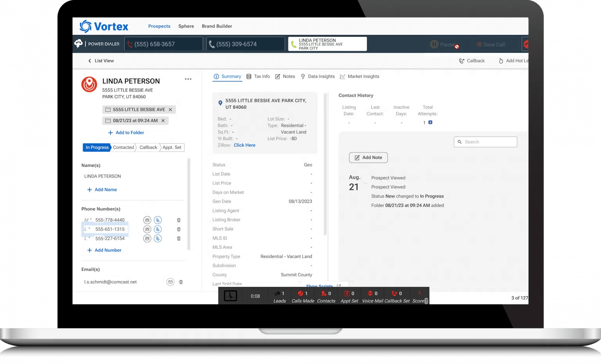Send email to l.s.schmidt@comcast.net via envelope icon
The height and width of the screenshot is (364, 601).
(170, 282)
